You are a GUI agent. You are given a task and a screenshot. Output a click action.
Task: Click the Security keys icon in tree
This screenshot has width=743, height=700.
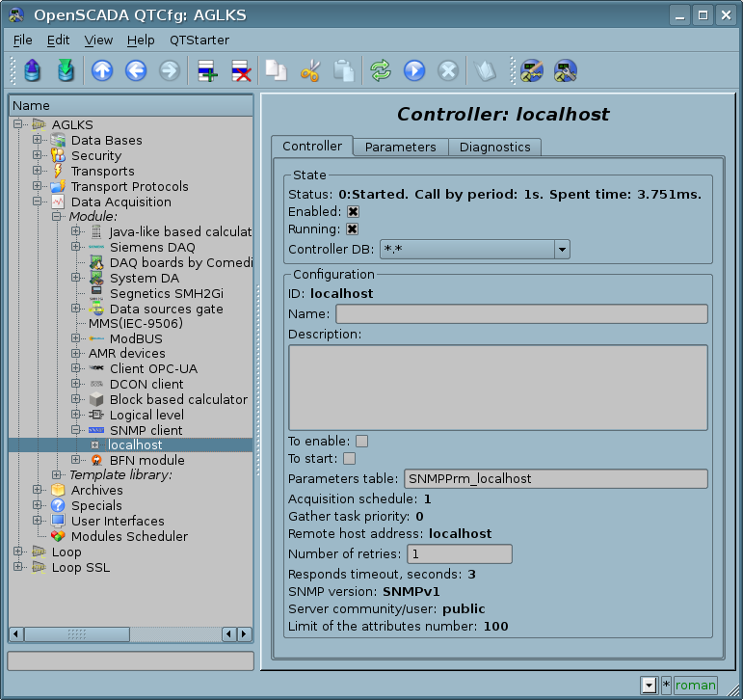(x=58, y=155)
